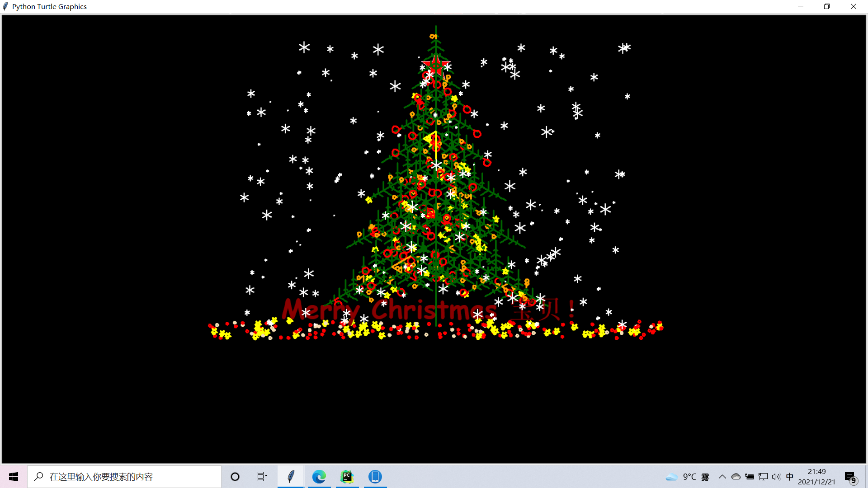This screenshot has height=488, width=868.
Task: Toggle input method via the 中 indicator
Action: [x=789, y=476]
